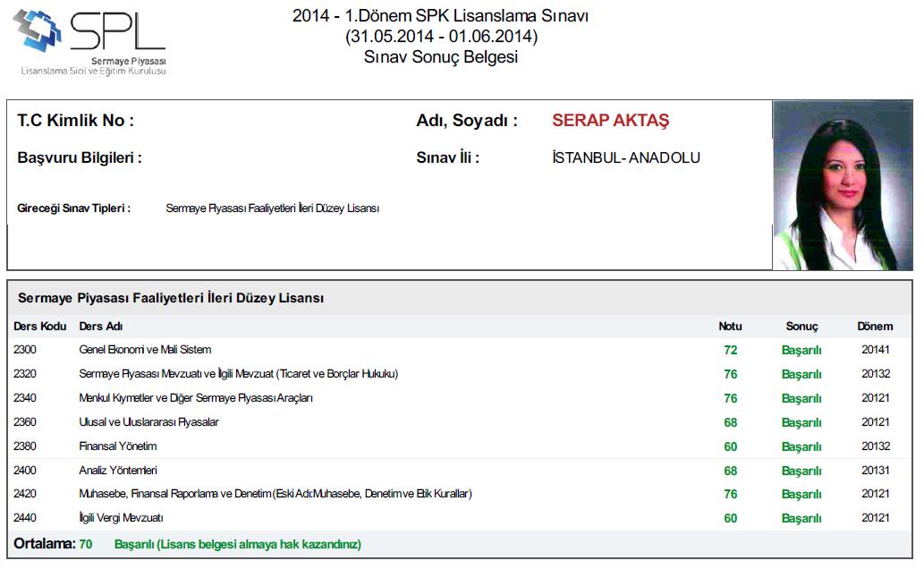924x569 pixels.
Task: Click course name 'Finansal Yönetim'
Action: (x=118, y=446)
